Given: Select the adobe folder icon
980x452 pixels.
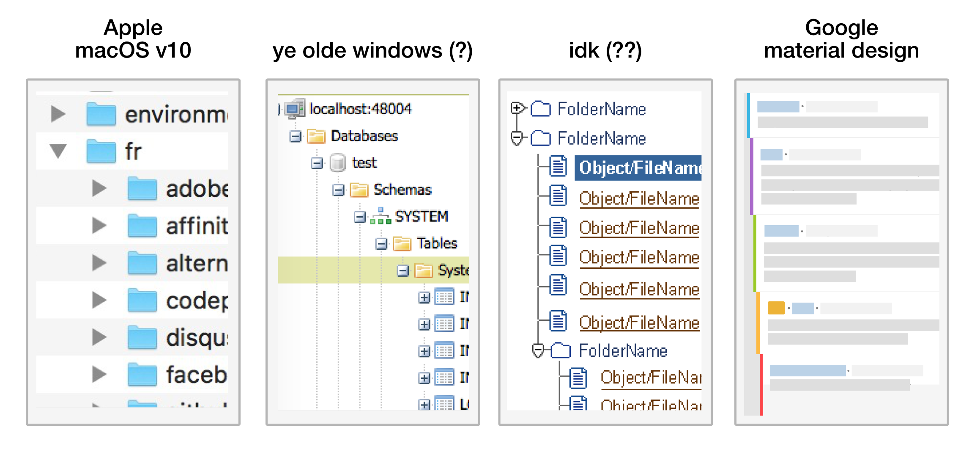Looking at the screenshot, I should pos(142,188).
